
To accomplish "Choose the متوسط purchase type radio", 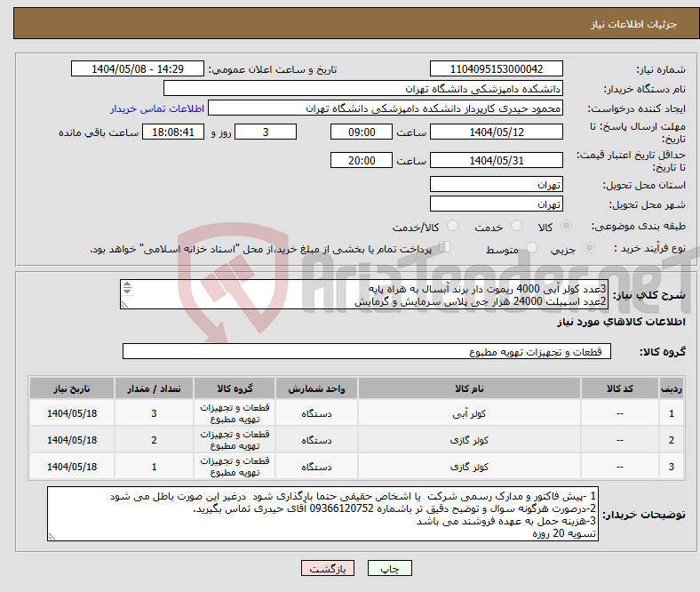I will point(532,249).
